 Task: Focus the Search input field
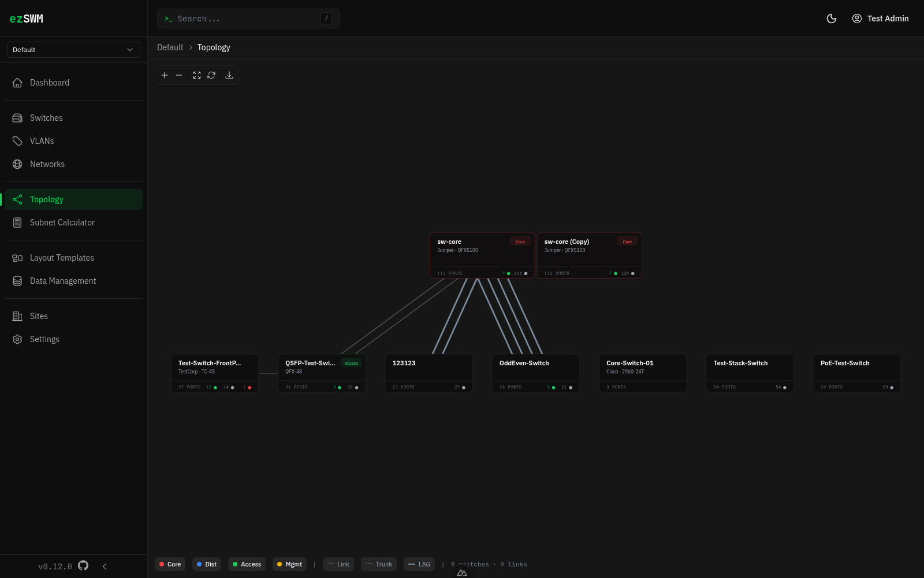[248, 18]
